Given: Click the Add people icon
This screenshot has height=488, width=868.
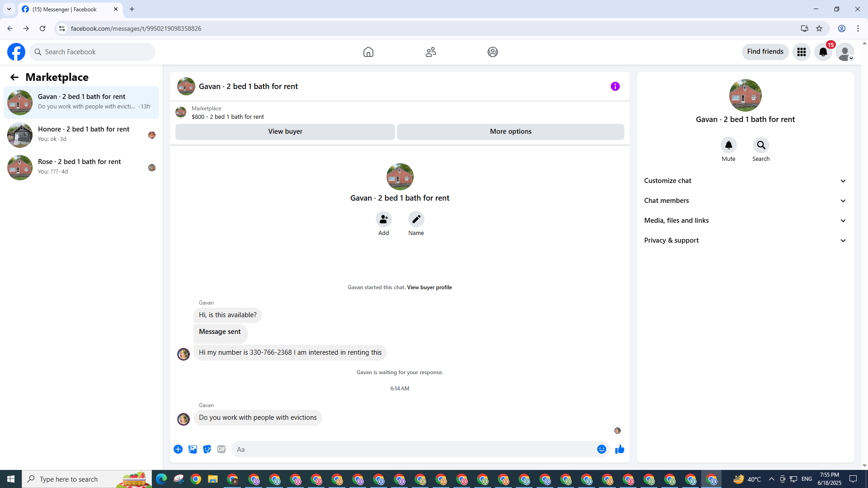Looking at the screenshot, I should tap(384, 219).
